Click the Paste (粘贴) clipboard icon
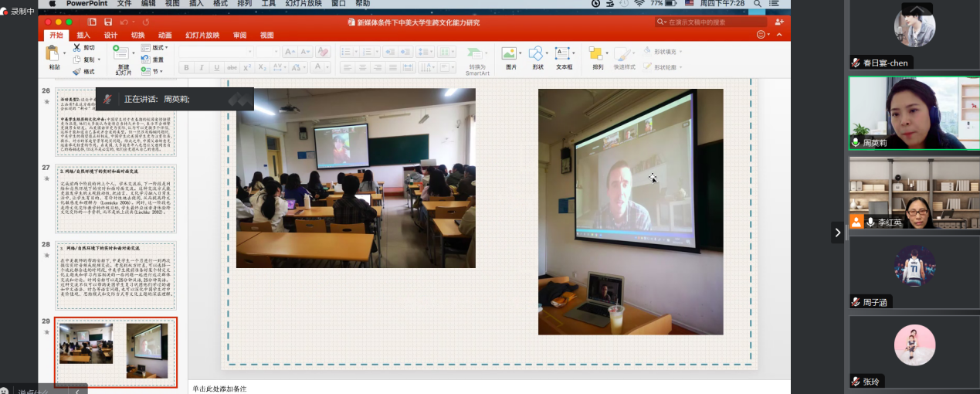The image size is (980, 394). click(53, 54)
